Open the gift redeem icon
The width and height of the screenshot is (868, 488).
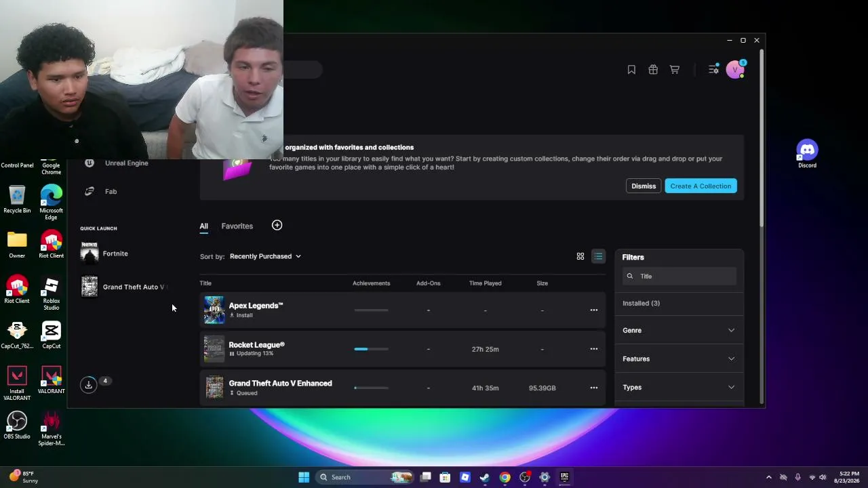653,70
